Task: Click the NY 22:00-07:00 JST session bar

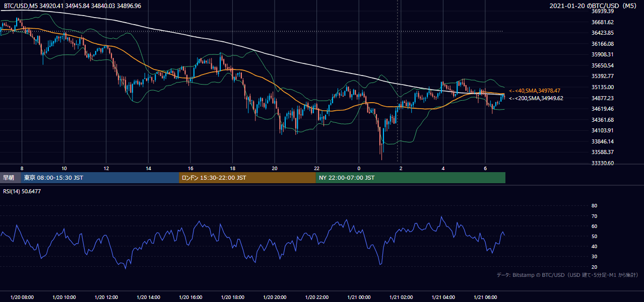Action: tap(410, 178)
